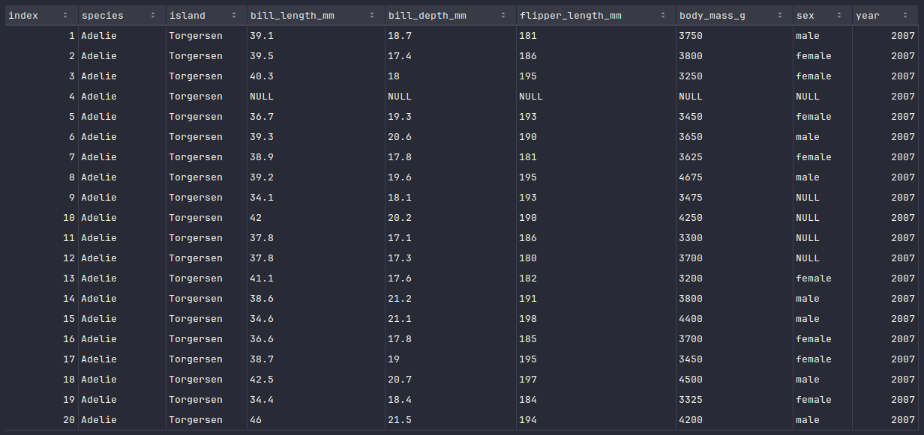Click the NULL bill_depth_mm cell in row 4

pos(400,97)
